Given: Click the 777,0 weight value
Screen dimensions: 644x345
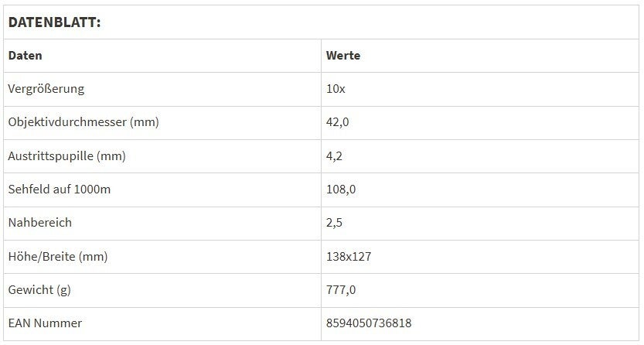Looking at the screenshot, I should pos(341,290).
